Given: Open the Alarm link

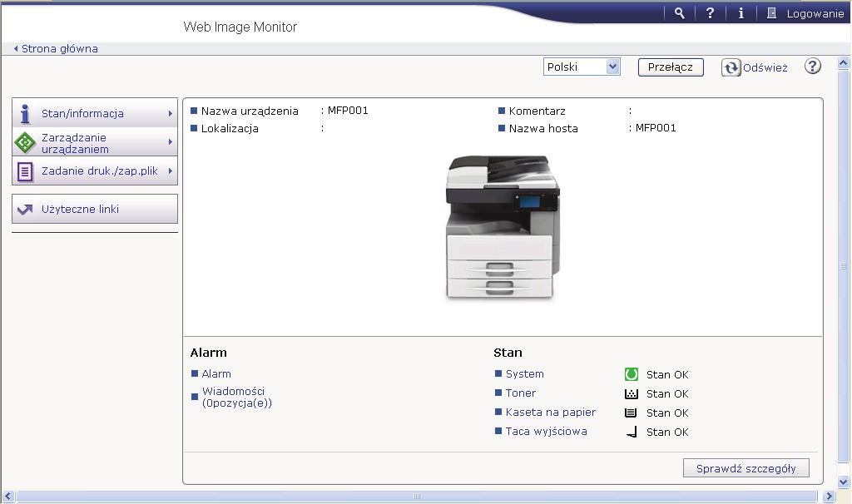Looking at the screenshot, I should (216, 373).
